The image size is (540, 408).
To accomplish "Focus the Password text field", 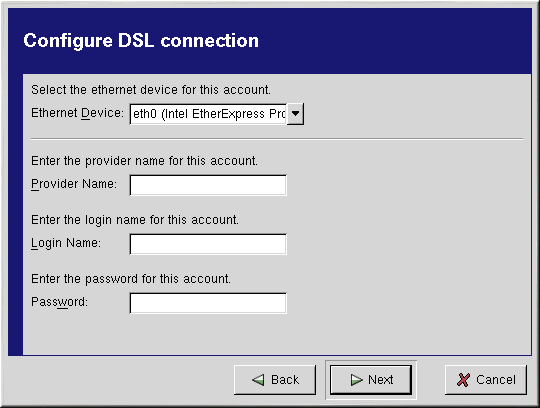I will [x=208, y=303].
